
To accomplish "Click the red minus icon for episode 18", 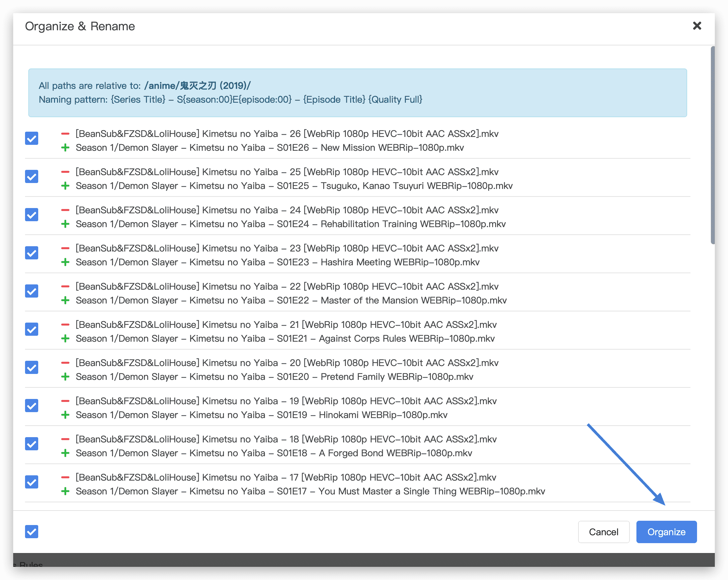I will tap(65, 439).
